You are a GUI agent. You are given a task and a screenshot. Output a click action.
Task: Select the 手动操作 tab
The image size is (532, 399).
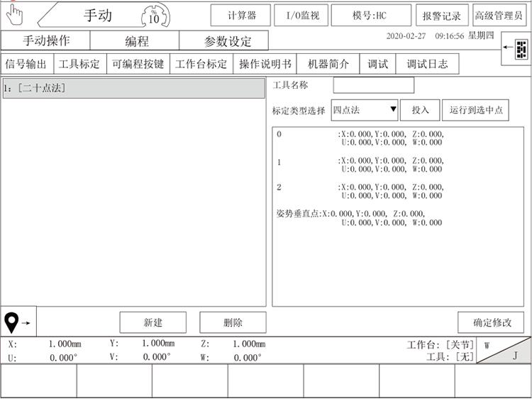46,41
